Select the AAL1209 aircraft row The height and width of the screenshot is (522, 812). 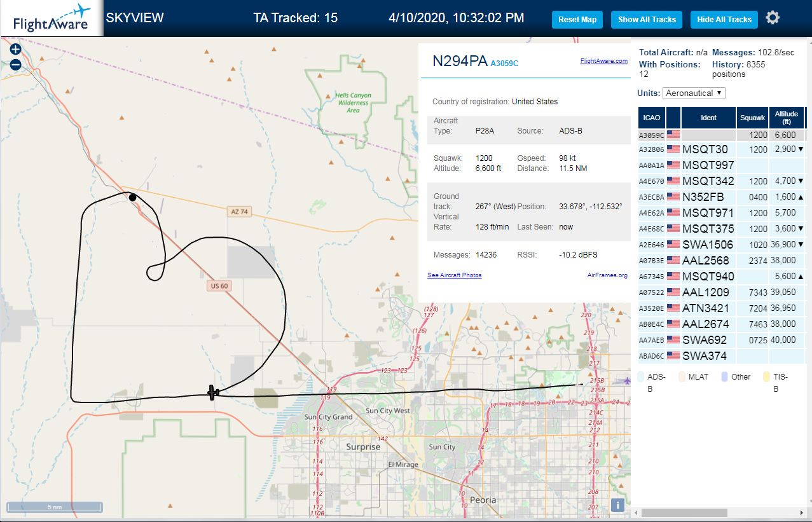point(722,292)
